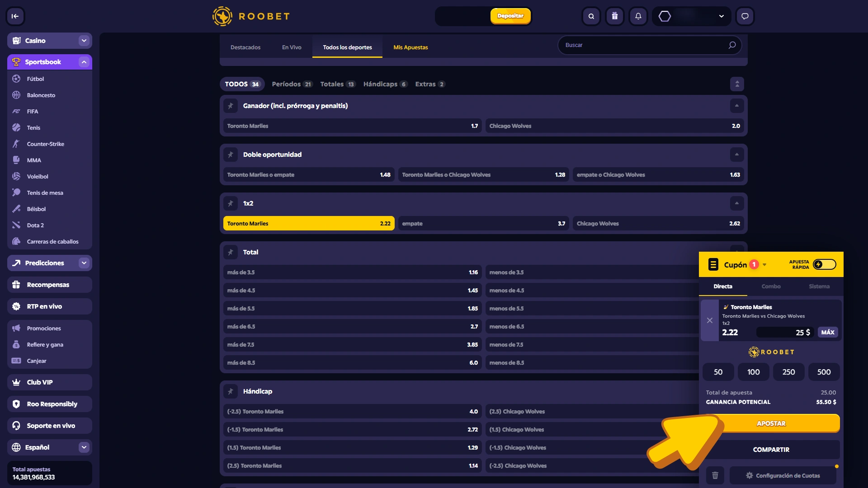The height and width of the screenshot is (488, 868).
Task: Collapse all markets with the double-arrow button
Action: point(737,84)
